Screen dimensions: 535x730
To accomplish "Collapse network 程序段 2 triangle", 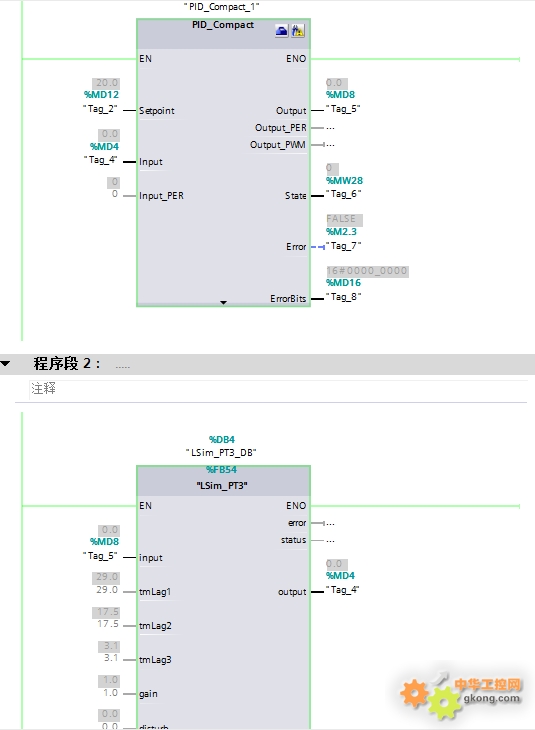I will pos(6,364).
